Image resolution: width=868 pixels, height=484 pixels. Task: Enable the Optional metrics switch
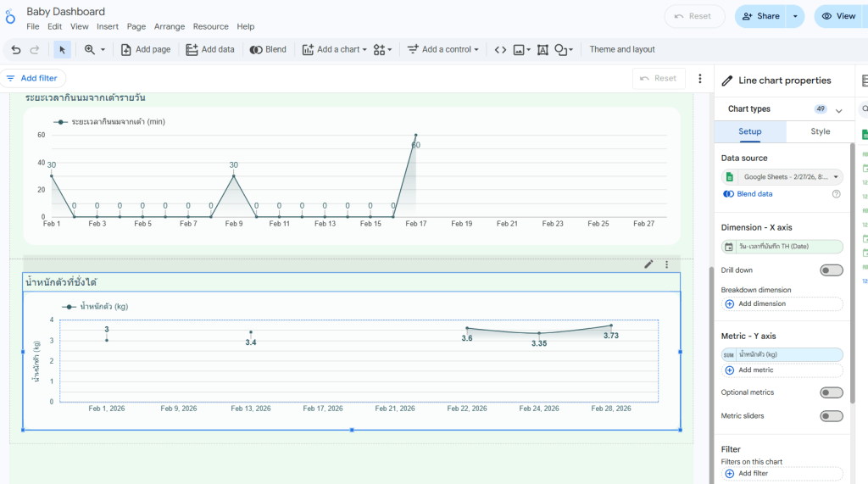pyautogui.click(x=831, y=392)
